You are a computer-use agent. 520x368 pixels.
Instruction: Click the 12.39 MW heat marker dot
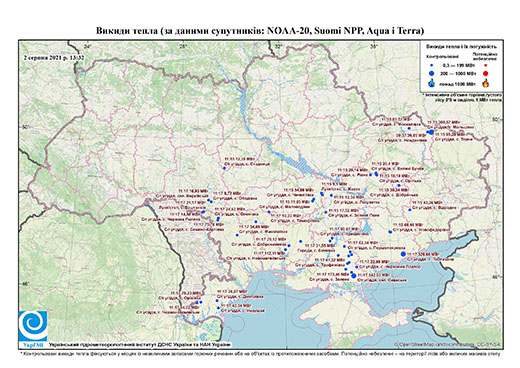[x=224, y=168]
